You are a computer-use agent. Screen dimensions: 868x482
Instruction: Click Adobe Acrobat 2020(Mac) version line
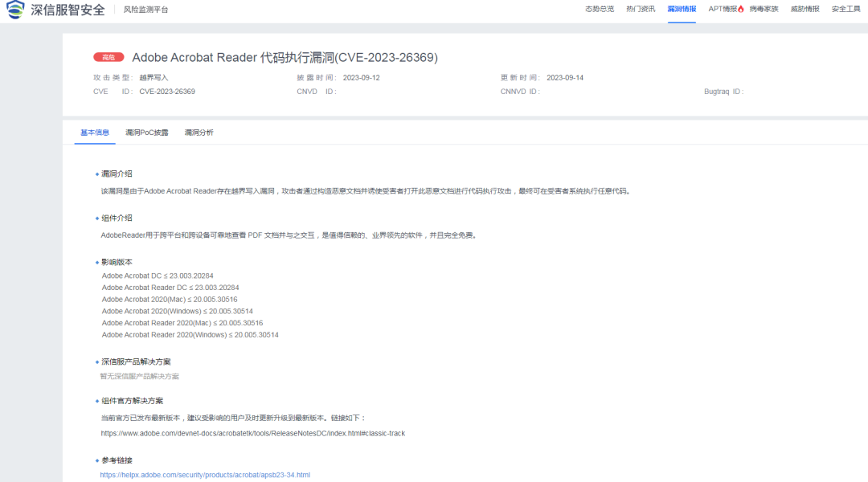(170, 300)
